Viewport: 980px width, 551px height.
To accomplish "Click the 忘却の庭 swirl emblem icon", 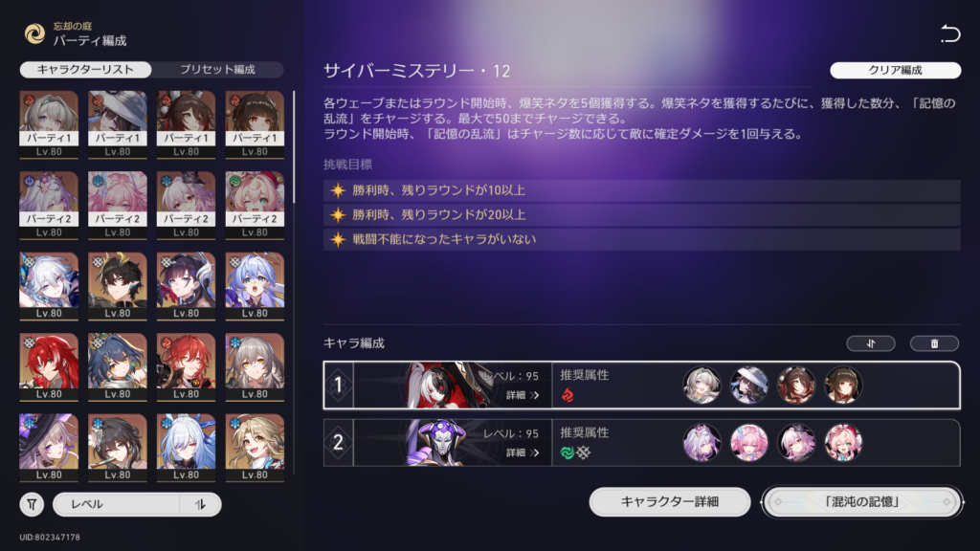I will [x=35, y=33].
